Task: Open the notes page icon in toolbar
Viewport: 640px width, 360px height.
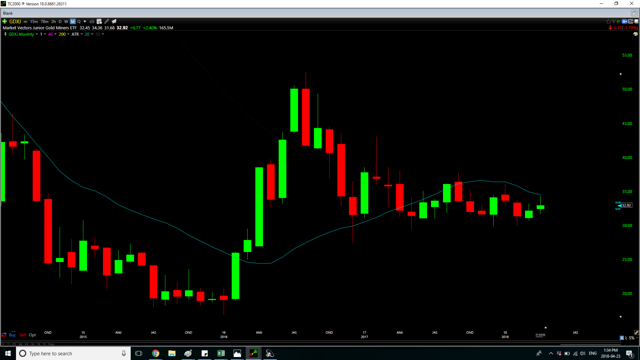Action: tap(99, 21)
